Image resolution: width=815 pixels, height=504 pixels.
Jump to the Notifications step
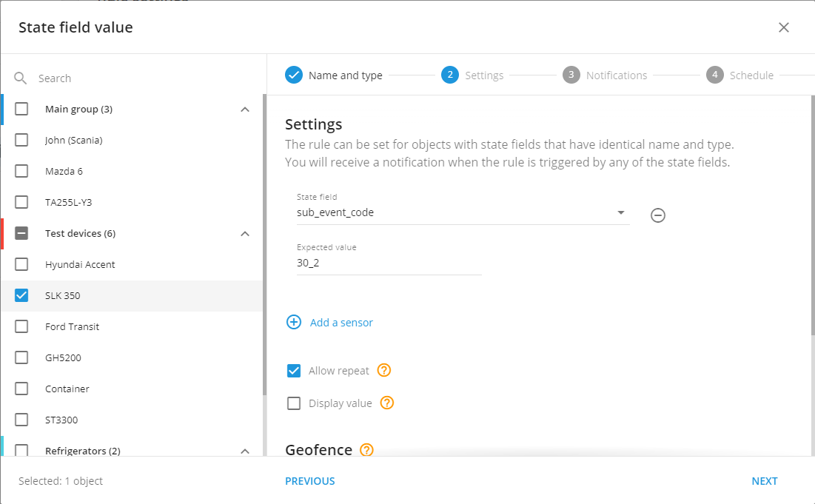pyautogui.click(x=605, y=75)
